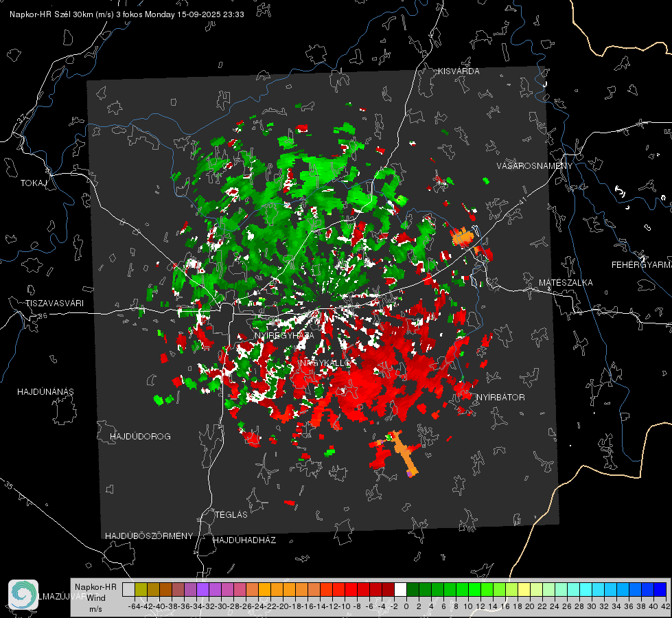The image size is (672, 618).
Task: Click the white swatch between -2 and 0
Action: (400, 589)
